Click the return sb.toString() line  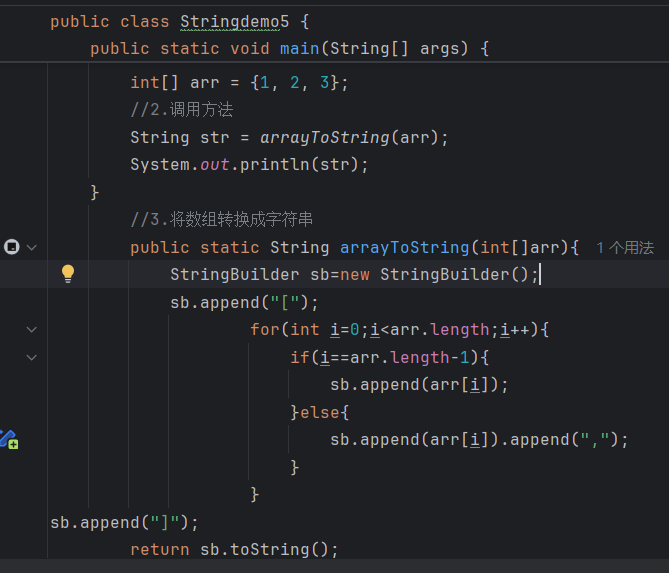coord(234,550)
